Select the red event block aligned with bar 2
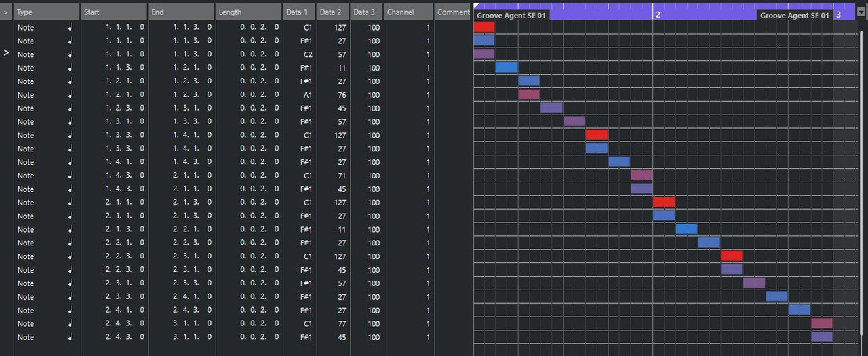 [x=664, y=202]
